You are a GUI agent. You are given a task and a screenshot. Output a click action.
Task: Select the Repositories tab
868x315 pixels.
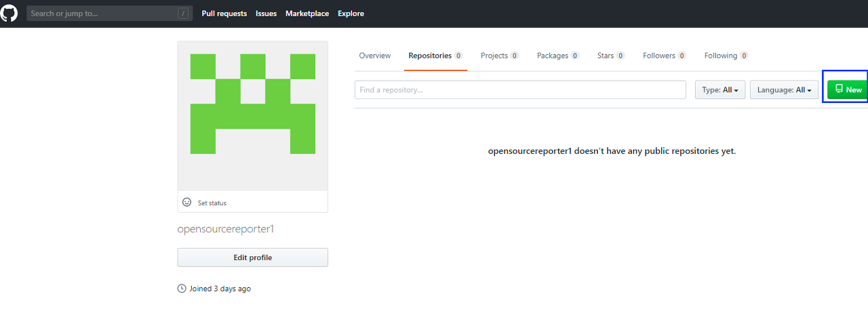pyautogui.click(x=435, y=56)
